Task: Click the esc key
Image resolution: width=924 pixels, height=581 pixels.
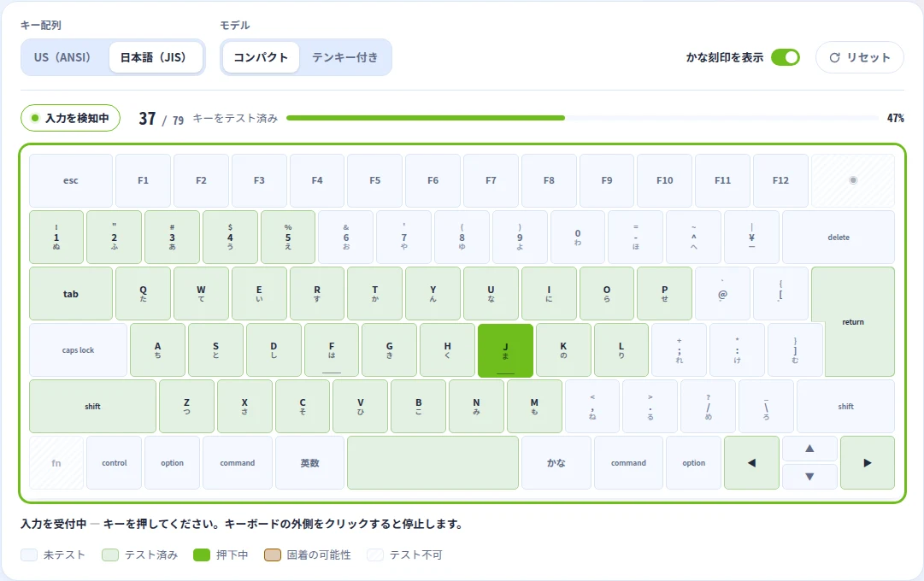Action: click(x=71, y=180)
